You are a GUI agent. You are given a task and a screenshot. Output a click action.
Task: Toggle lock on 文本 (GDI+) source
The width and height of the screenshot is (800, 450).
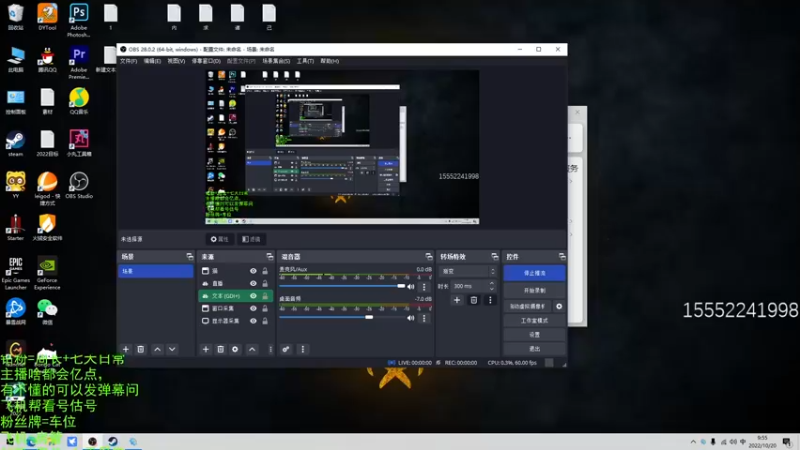(x=265, y=296)
